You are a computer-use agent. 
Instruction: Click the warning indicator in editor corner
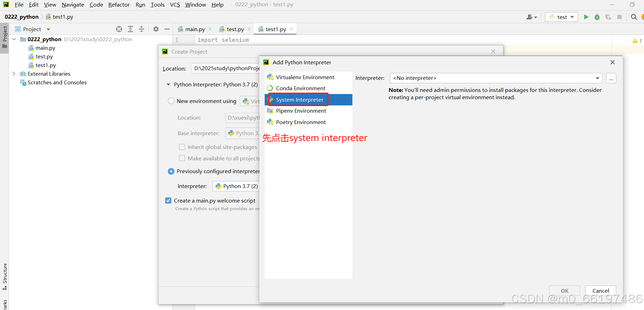coord(637,41)
